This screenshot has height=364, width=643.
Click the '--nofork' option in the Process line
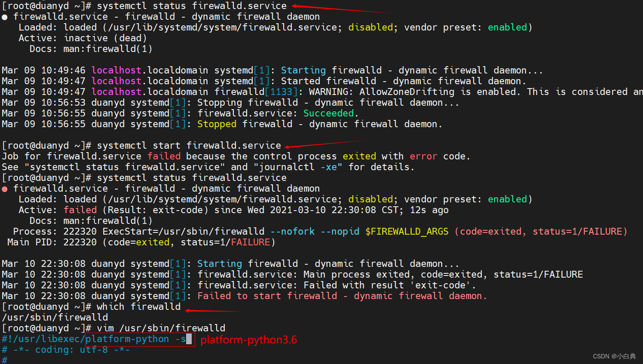pyautogui.click(x=292, y=232)
